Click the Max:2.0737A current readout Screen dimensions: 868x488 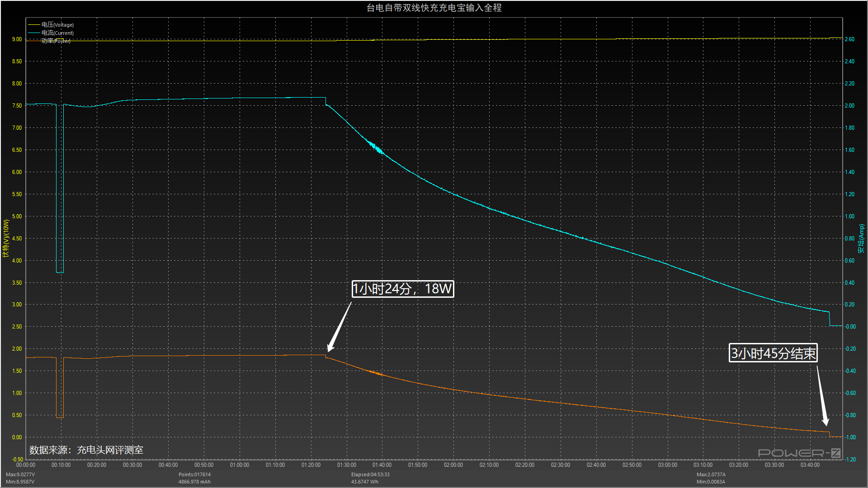click(x=711, y=474)
